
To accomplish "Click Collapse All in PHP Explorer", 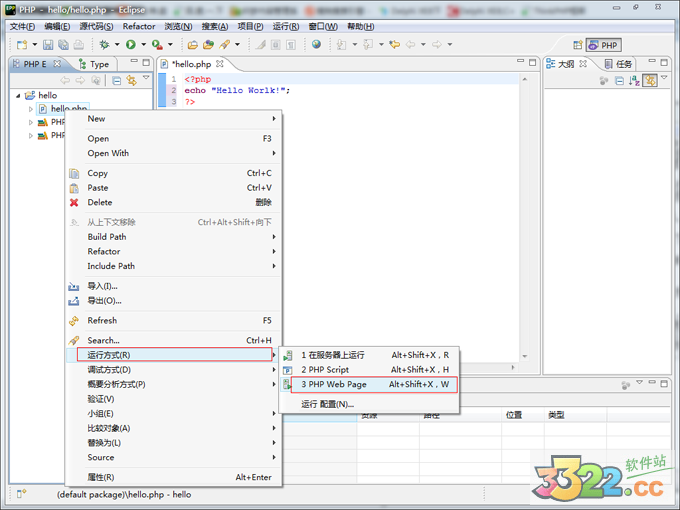I will coord(116,81).
